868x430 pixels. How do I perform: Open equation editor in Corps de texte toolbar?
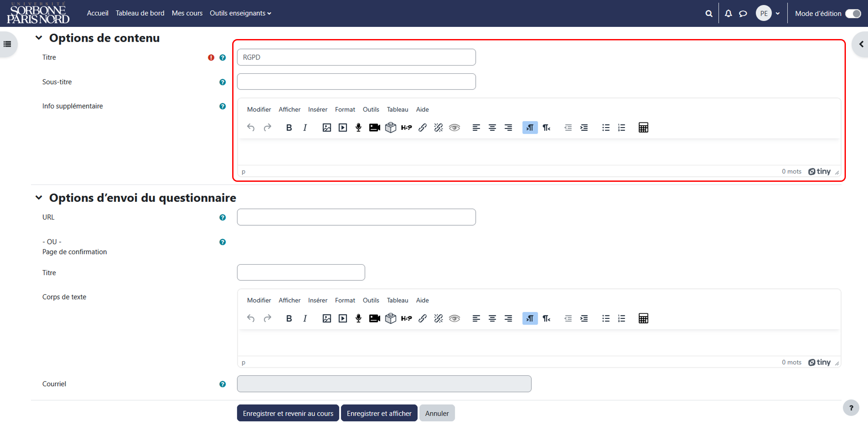pos(643,318)
